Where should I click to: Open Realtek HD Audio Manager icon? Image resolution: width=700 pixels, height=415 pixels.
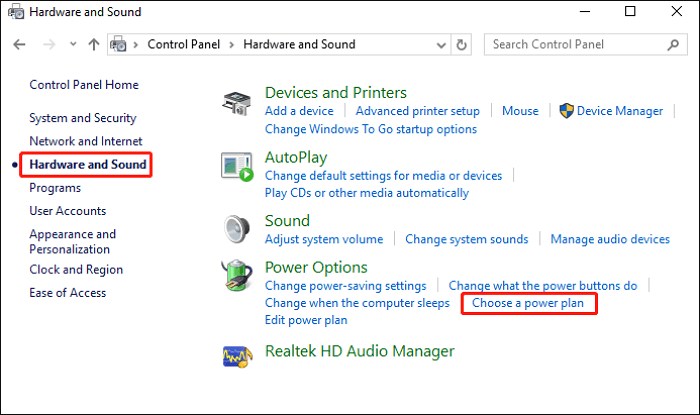pos(237,355)
